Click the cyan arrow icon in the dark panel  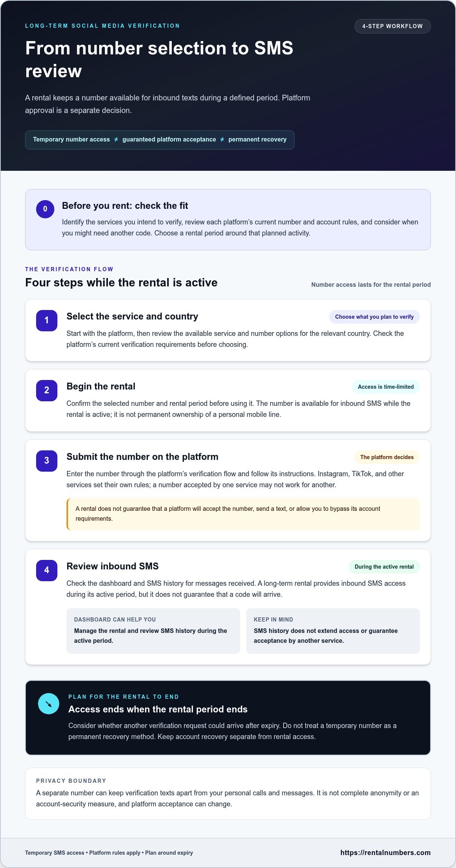[49, 704]
